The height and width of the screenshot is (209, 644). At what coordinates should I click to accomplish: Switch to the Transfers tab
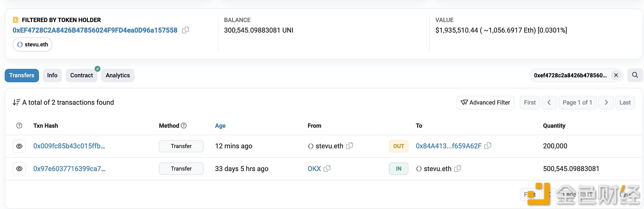(22, 75)
